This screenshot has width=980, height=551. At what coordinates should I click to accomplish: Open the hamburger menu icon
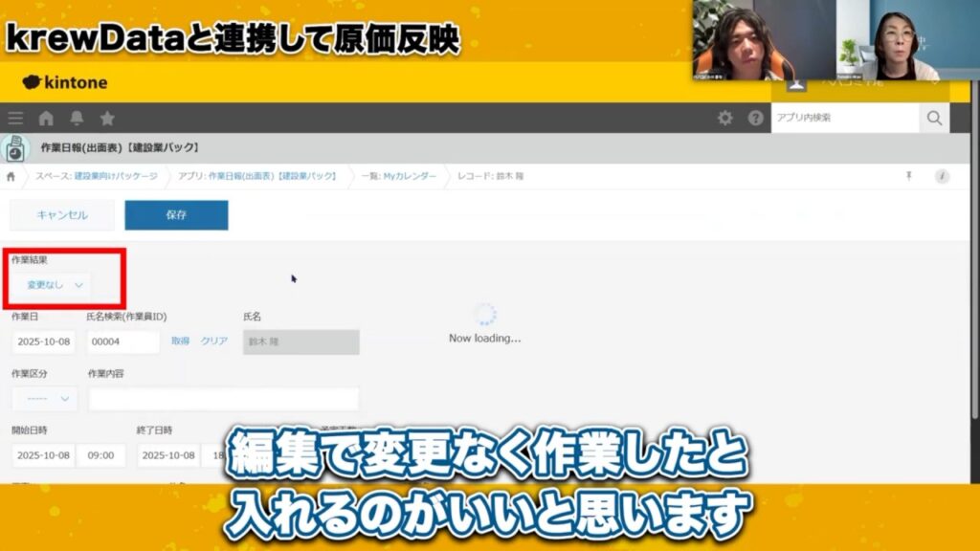(x=15, y=119)
